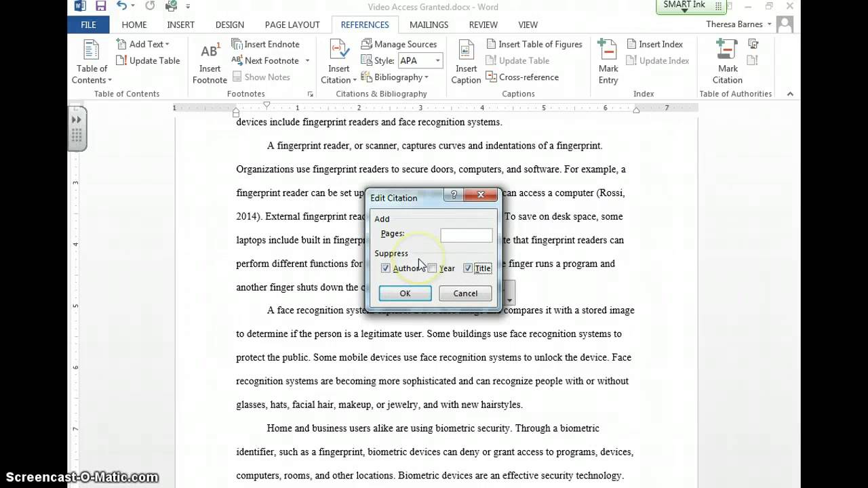Open the FILE tab
This screenshot has height=488, width=868.
pyautogui.click(x=88, y=24)
